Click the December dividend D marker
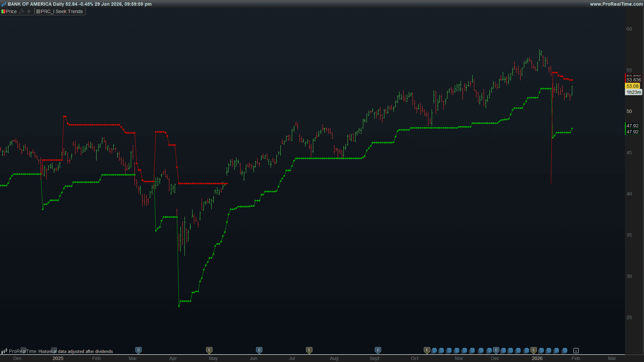The width and height of the screenshot is (644, 362). (496, 350)
